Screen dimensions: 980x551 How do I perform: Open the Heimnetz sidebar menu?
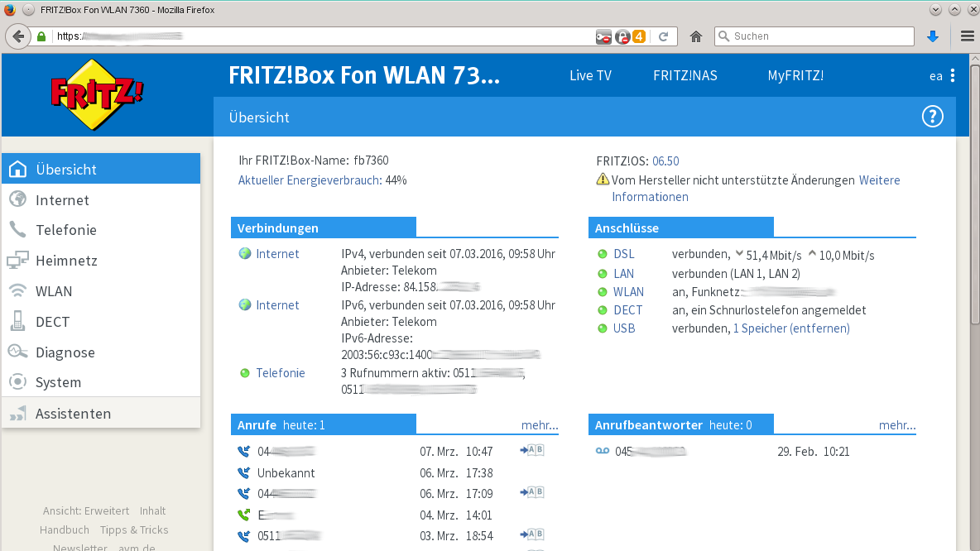pos(101,260)
